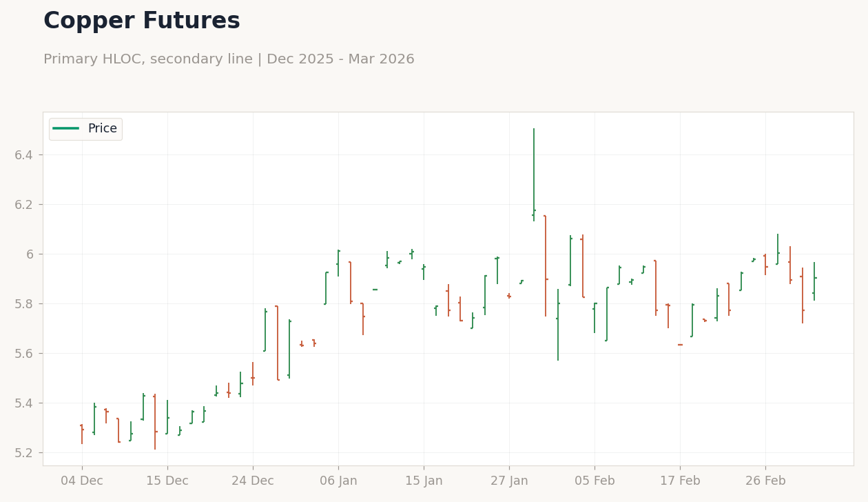Select the 15 Dec date axis label
868x502 pixels.
coord(167,481)
